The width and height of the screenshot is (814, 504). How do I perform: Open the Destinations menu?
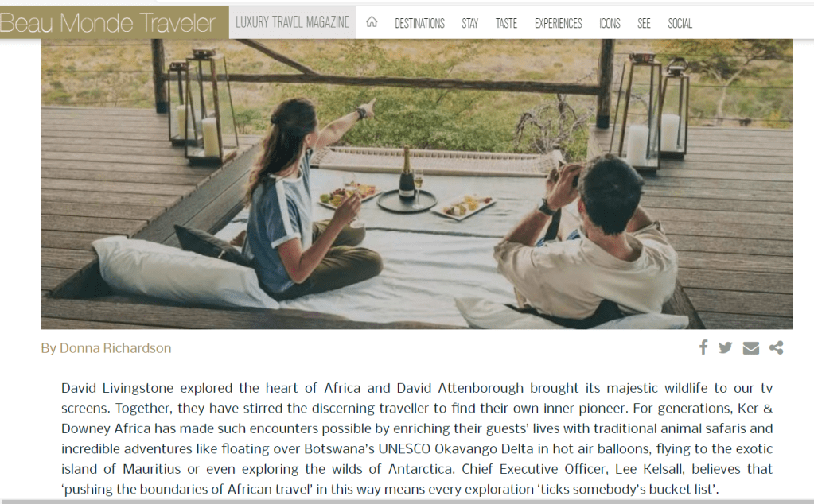coord(419,23)
